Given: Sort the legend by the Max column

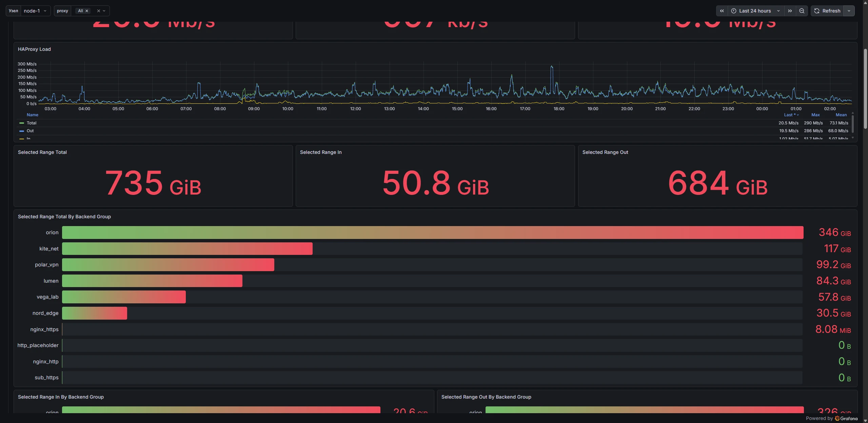Looking at the screenshot, I should coord(815,115).
